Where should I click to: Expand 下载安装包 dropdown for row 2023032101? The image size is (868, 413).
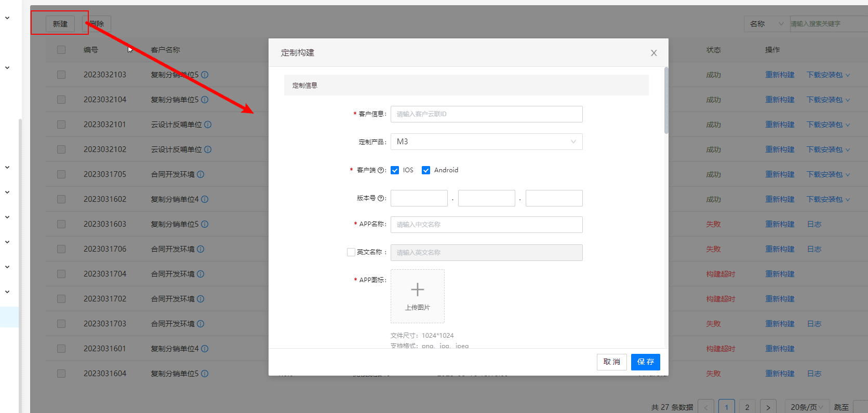point(828,125)
